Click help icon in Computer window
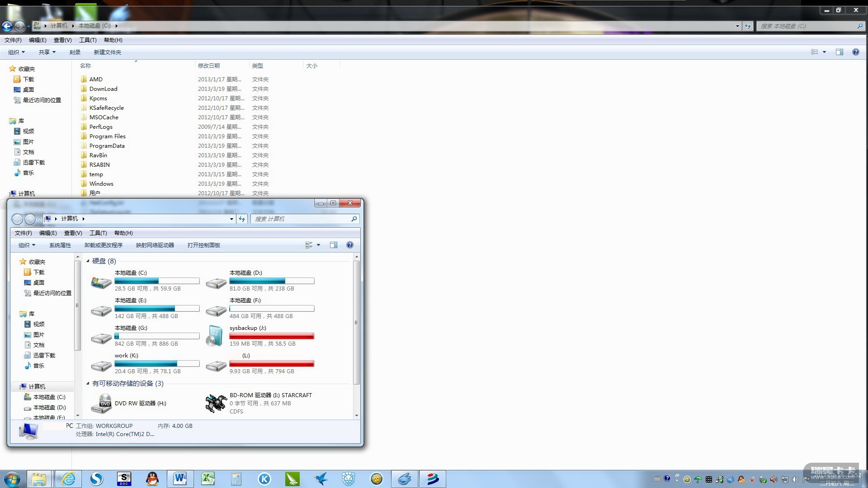This screenshot has width=868, height=488. [x=349, y=245]
